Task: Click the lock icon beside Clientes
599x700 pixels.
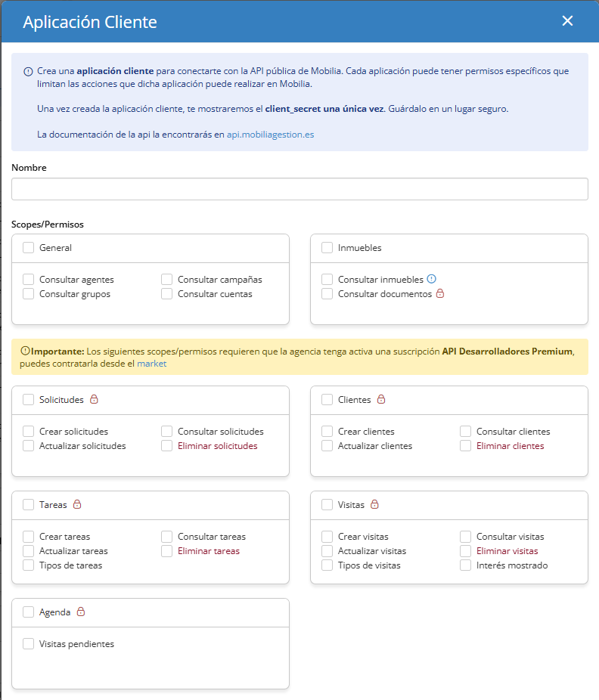Action: (x=382, y=399)
